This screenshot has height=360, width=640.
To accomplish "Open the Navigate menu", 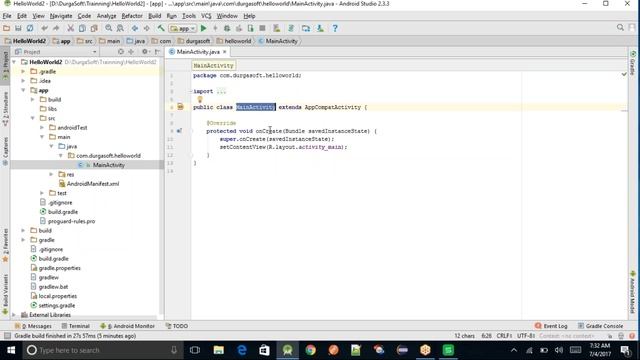I will click(x=61, y=16).
